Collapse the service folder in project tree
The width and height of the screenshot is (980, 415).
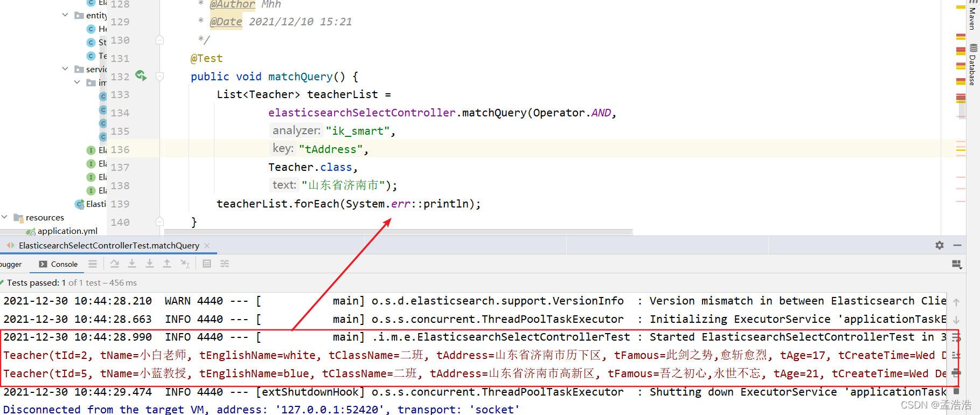pyautogui.click(x=65, y=69)
